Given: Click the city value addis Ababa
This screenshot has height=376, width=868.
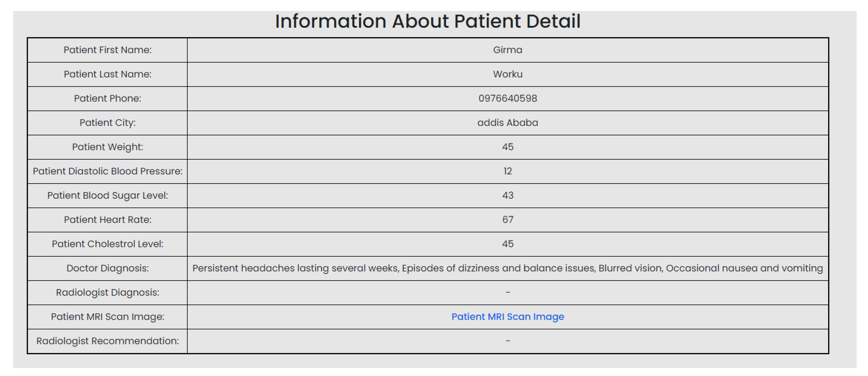Looking at the screenshot, I should click(x=507, y=123).
